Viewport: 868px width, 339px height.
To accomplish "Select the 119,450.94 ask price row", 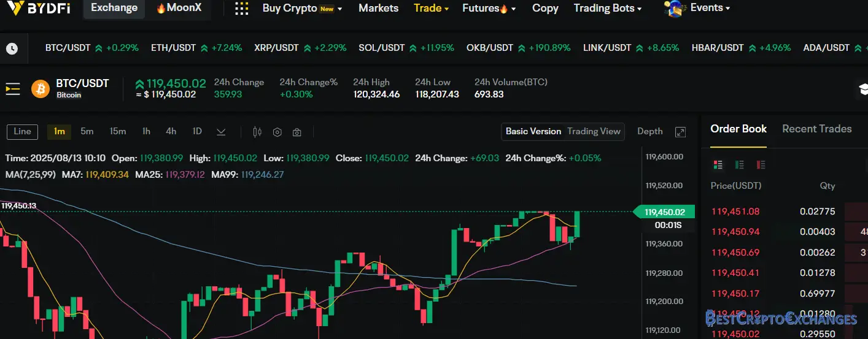I will [789, 232].
